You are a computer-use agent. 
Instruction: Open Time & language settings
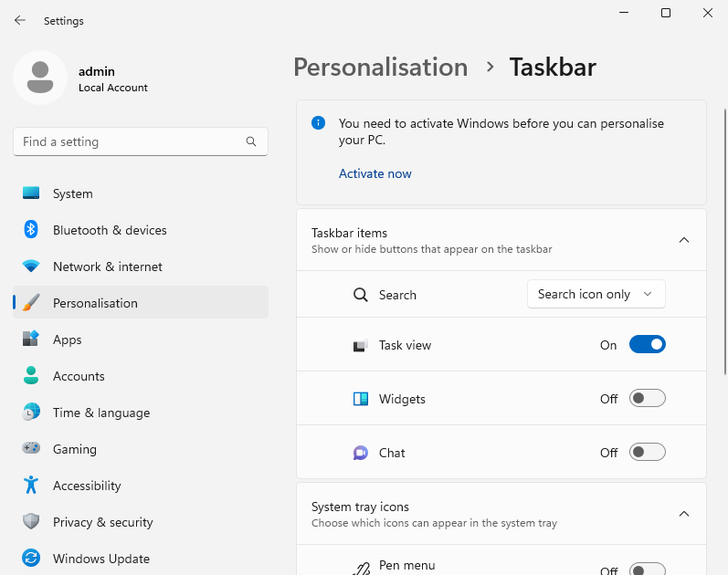[x=100, y=413]
